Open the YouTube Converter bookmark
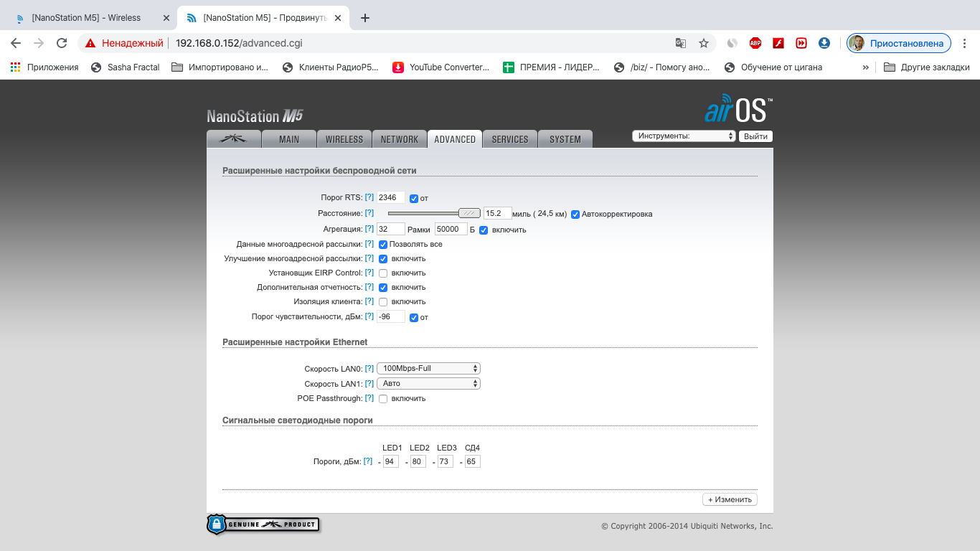The height and width of the screenshot is (551, 980). (x=441, y=67)
